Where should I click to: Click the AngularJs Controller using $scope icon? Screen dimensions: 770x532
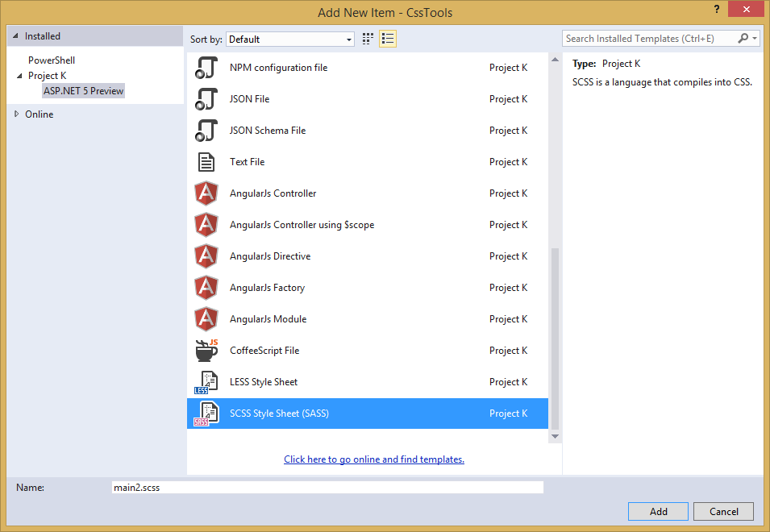point(206,225)
